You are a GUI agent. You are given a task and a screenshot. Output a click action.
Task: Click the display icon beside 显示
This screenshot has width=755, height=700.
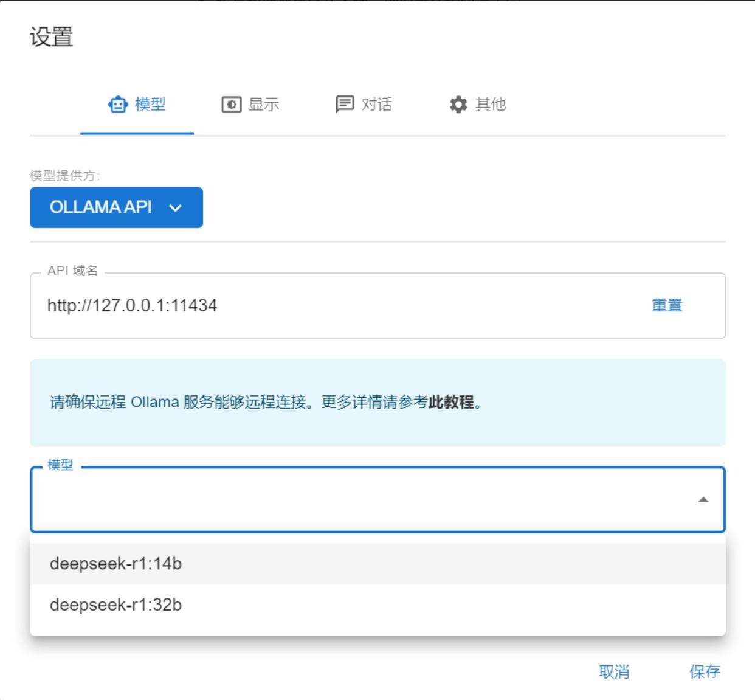[231, 105]
